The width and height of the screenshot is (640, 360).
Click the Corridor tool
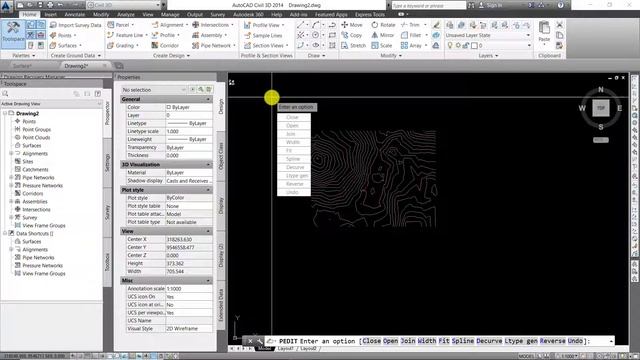pyautogui.click(x=165, y=46)
